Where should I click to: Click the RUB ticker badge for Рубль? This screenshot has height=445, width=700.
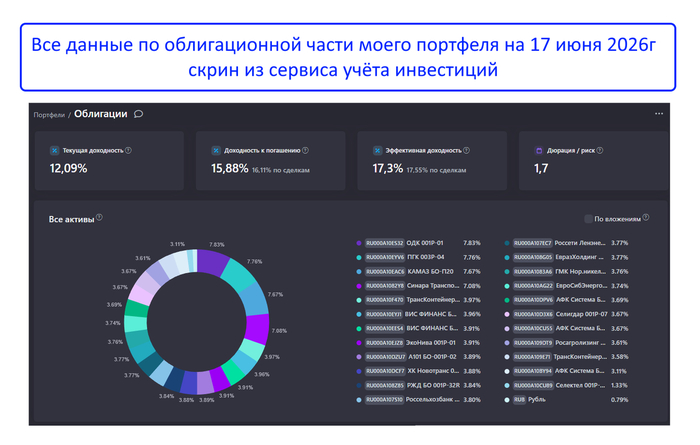(519, 400)
